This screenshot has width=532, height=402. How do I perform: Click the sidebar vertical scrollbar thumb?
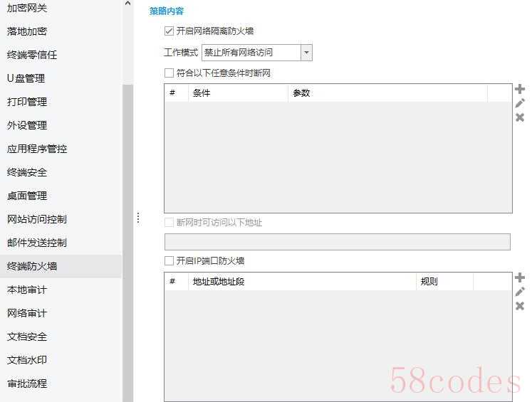127,242
